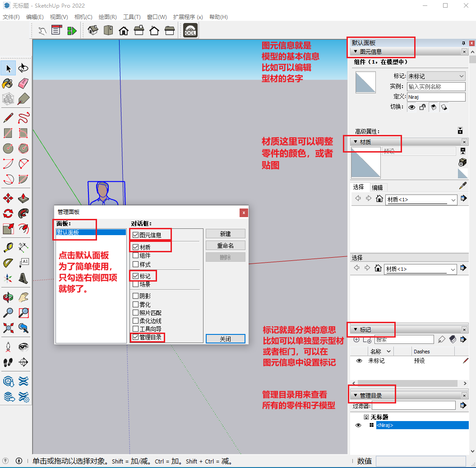Image resolution: width=476 pixels, height=468 pixels.
Task: Check the 阴影 option
Action: tap(136, 296)
